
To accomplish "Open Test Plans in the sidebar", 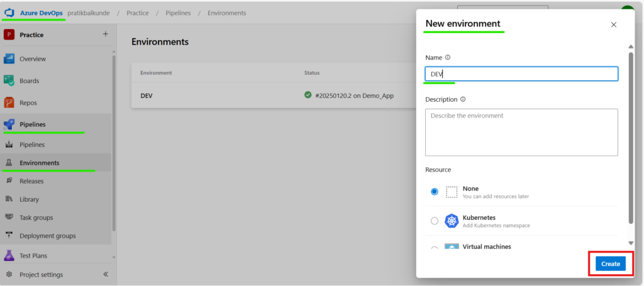I will pos(33,256).
